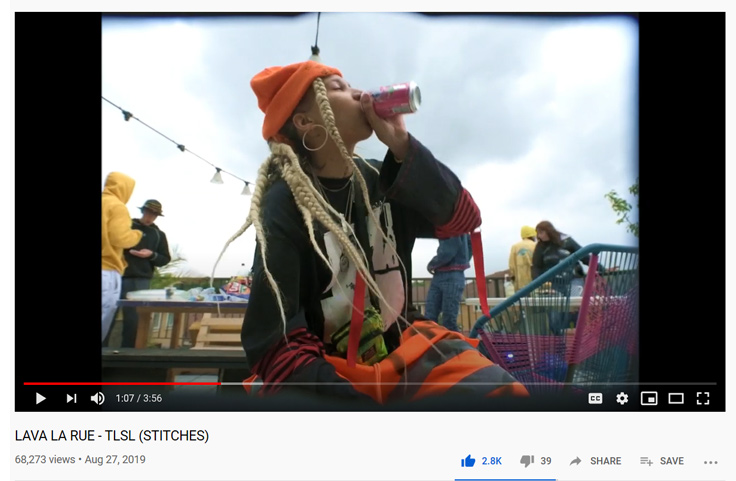
Task: Enter full screen mode
Action: (703, 398)
